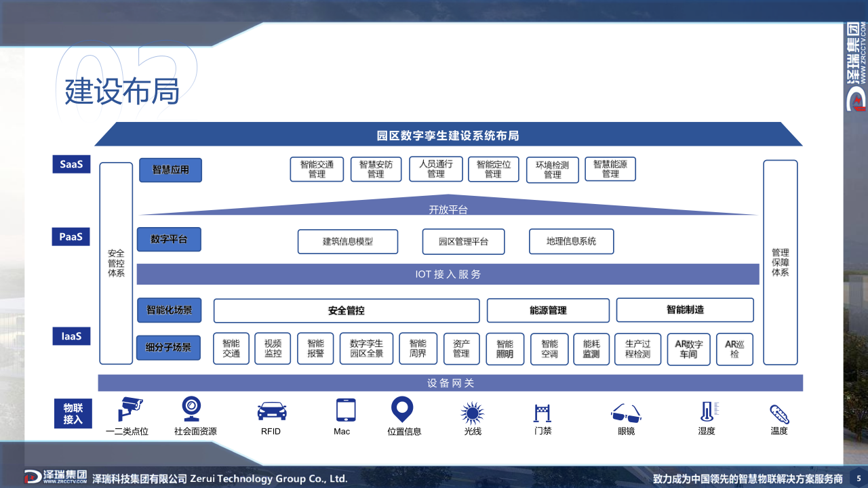Select the 温度 thermometer icon
868x488 pixels.
(778, 413)
